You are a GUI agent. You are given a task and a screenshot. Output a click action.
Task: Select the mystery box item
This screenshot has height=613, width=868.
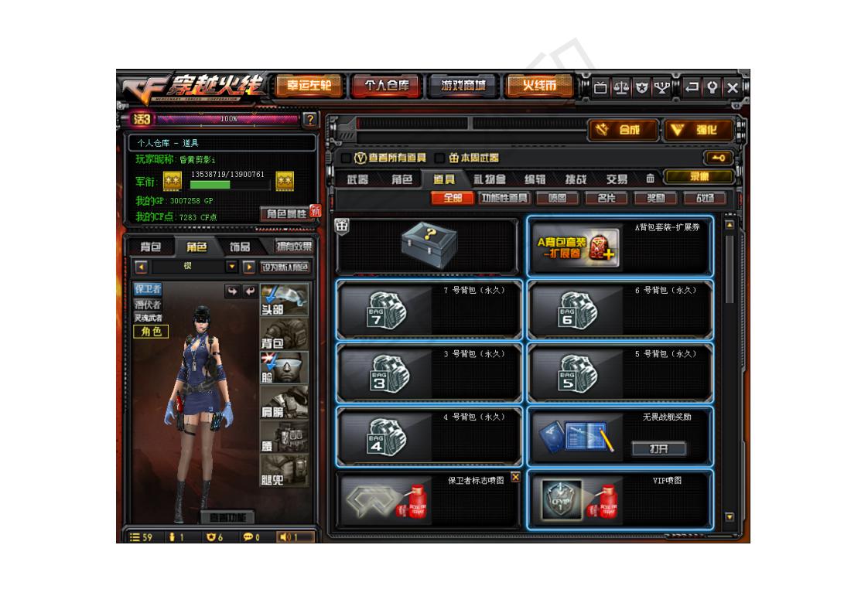click(x=427, y=246)
